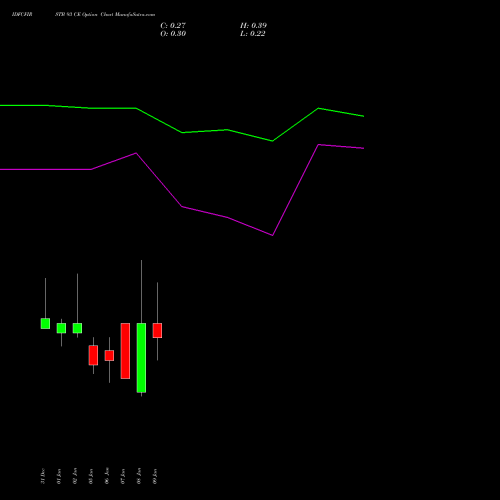Click the small red candlestick for 06 Jan
This screenshot has height=500, width=500.
tap(109, 355)
